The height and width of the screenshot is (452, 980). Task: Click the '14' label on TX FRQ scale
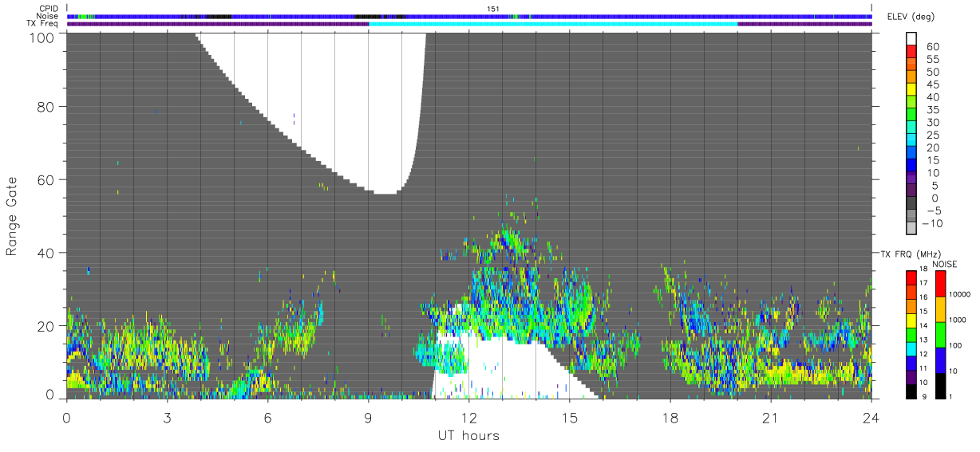(923, 326)
